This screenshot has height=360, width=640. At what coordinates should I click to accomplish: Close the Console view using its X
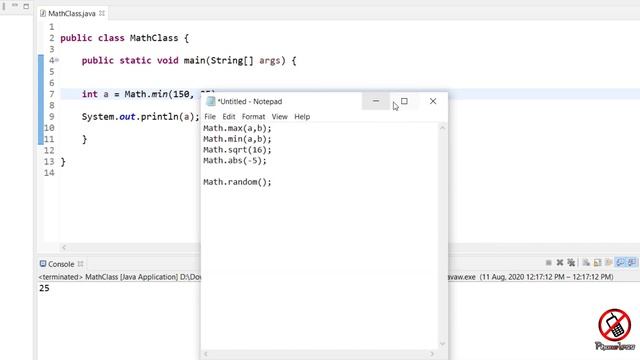pos(80,264)
